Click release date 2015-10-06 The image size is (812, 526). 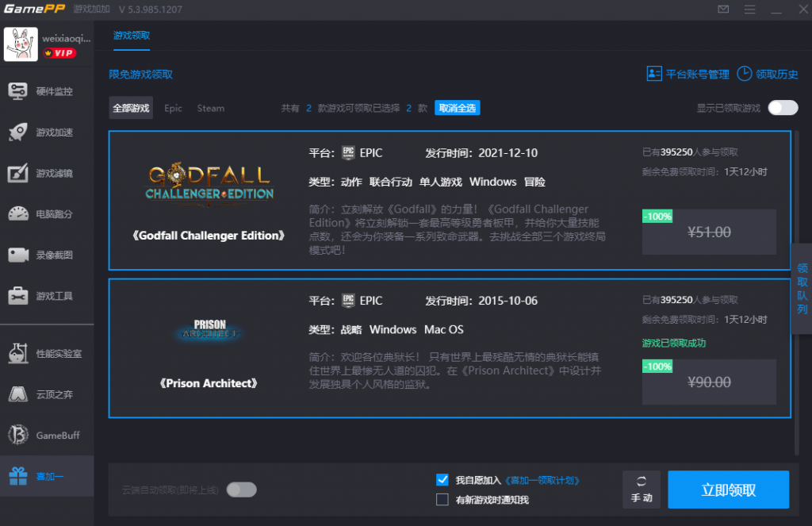pos(507,301)
